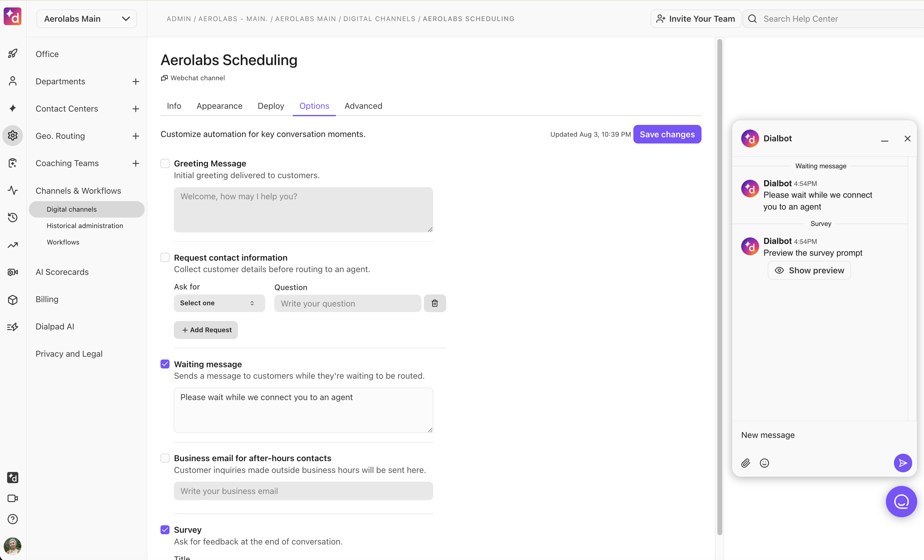Open Privacy and Legal in the sidebar

click(x=69, y=354)
